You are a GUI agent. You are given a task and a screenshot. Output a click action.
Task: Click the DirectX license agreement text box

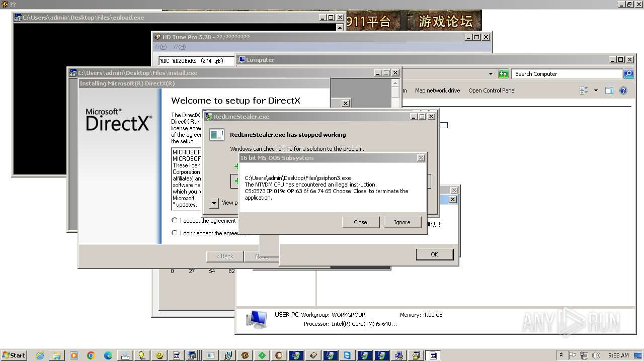(x=187, y=179)
